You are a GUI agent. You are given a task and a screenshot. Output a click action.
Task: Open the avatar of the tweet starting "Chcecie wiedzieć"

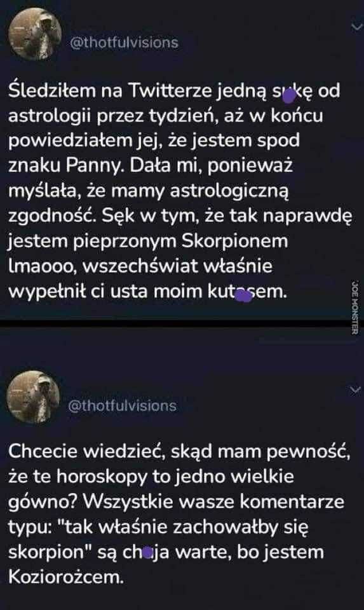34,396
